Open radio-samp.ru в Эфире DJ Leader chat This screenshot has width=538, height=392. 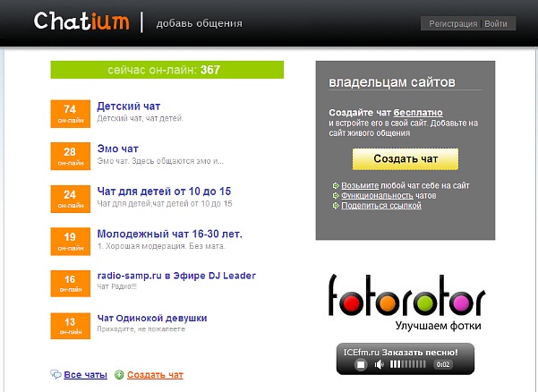click(176, 276)
